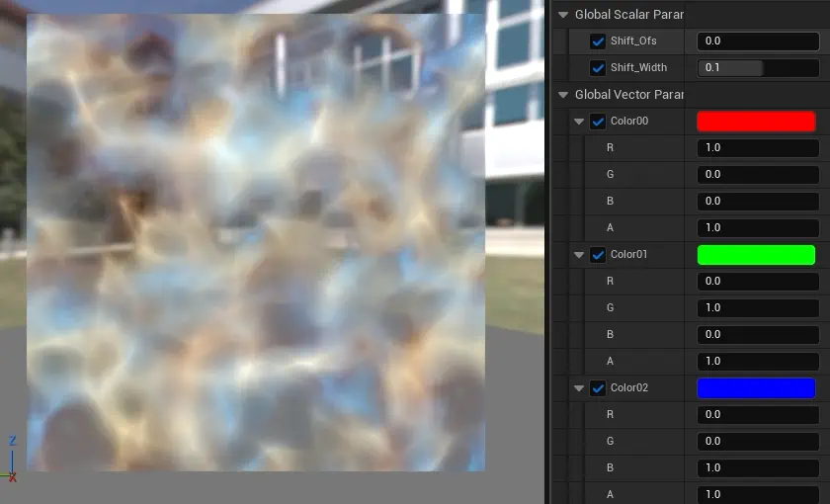This screenshot has width=830, height=504.
Task: Select the Color02 B value field
Action: [758, 467]
